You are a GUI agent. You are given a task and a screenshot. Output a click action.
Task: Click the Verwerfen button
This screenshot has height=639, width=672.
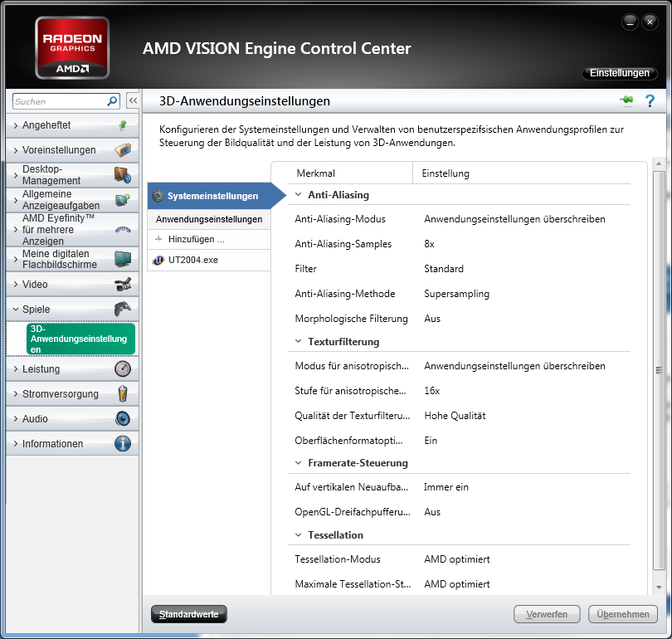coord(547,614)
